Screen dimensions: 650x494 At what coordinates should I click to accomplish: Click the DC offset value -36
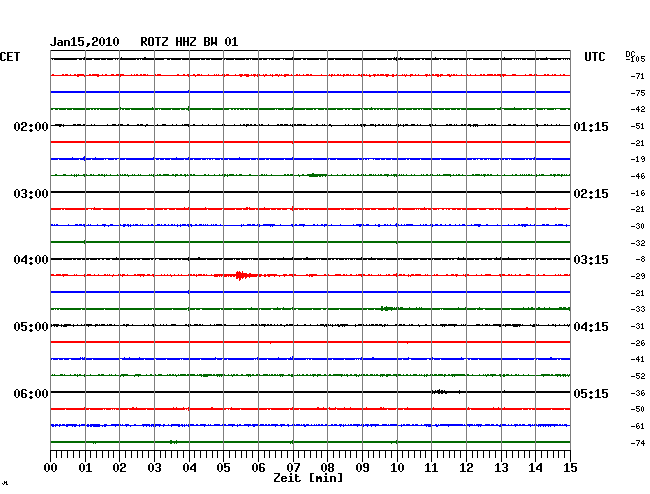point(638,393)
